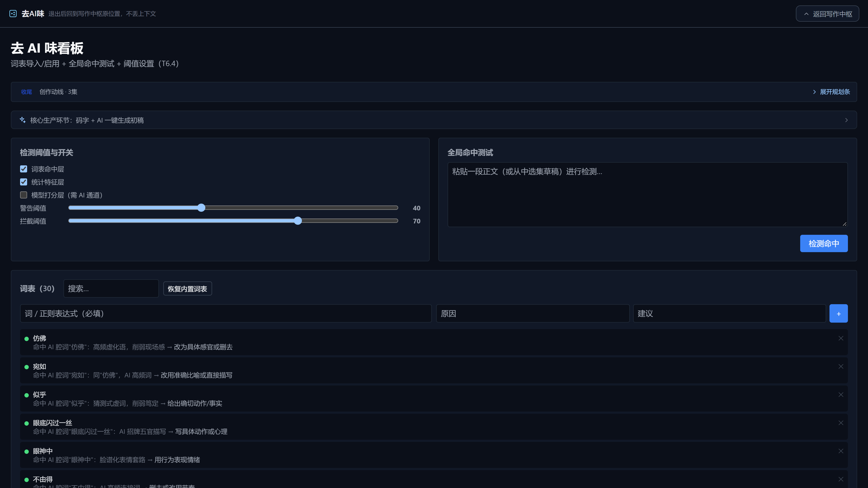Remove the 似乎 entry with its X

tap(841, 395)
